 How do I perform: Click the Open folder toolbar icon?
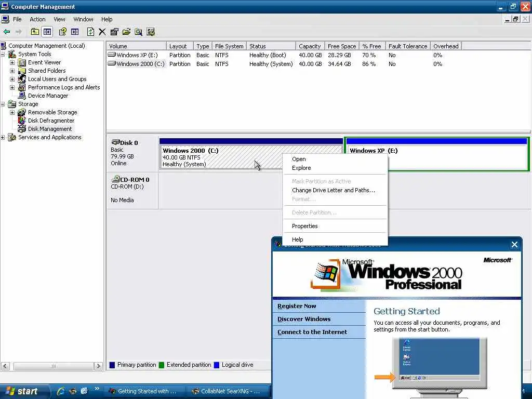coord(126,32)
